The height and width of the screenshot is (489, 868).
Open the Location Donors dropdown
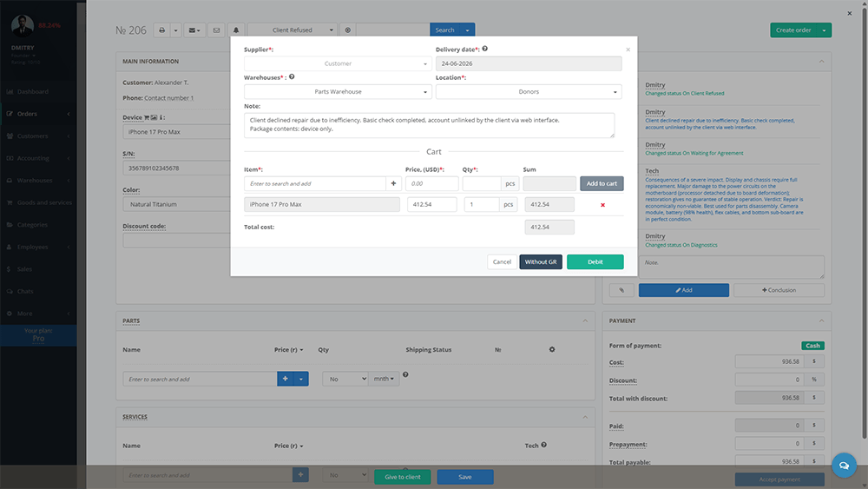[529, 92]
